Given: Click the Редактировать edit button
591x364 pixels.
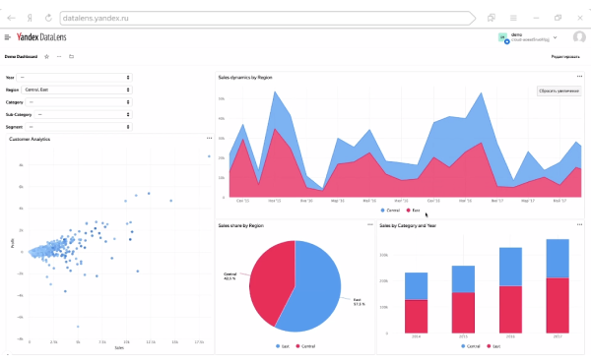Looking at the screenshot, I should pyautogui.click(x=565, y=57).
